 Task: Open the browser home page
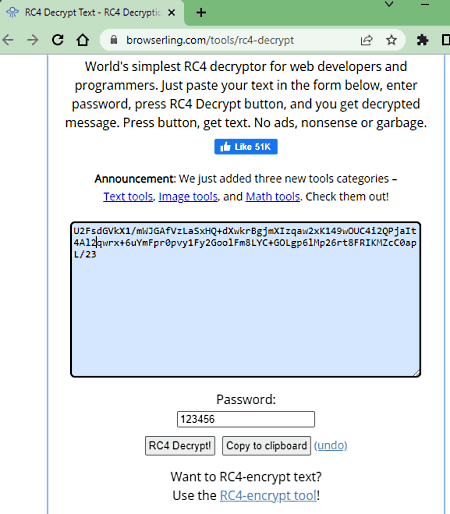coord(83,40)
